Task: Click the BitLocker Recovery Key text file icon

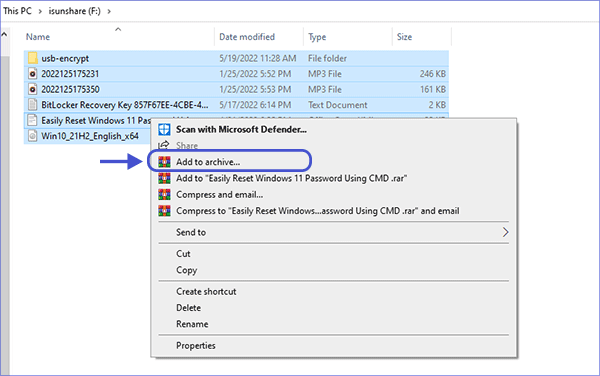Action: [x=33, y=105]
